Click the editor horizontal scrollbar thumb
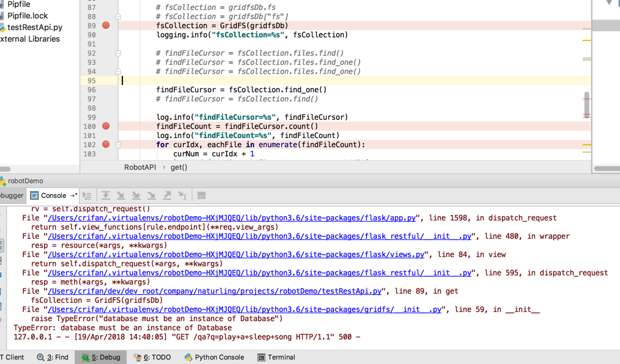620x364 pixels. 607,169
